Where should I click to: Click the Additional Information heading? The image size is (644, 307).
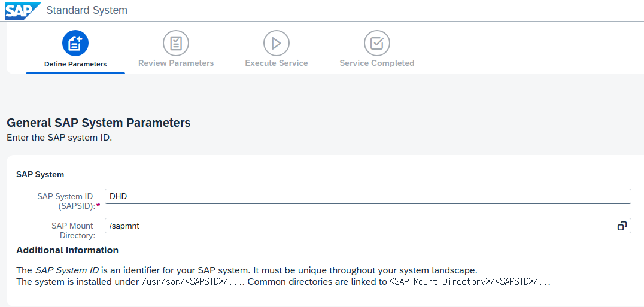68,250
